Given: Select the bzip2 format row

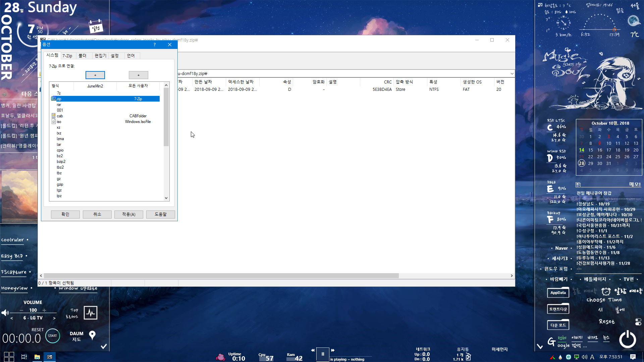Looking at the screenshot, I should point(105,162).
